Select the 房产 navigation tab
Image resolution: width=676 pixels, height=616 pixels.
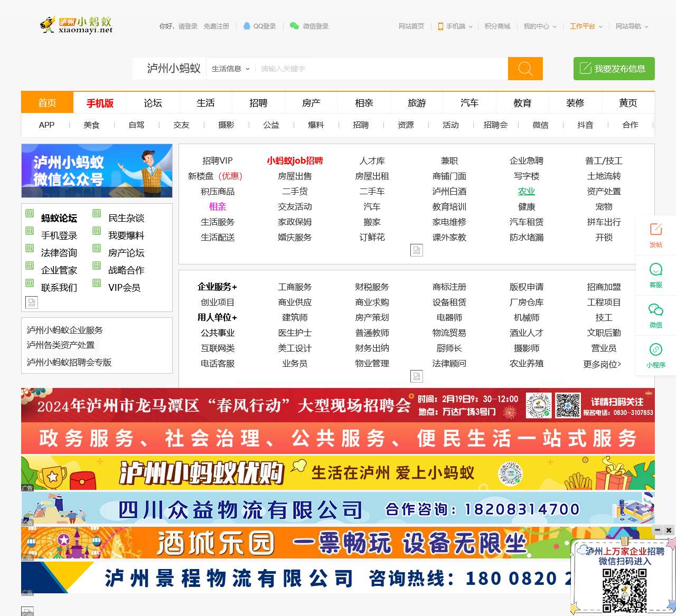click(x=311, y=103)
